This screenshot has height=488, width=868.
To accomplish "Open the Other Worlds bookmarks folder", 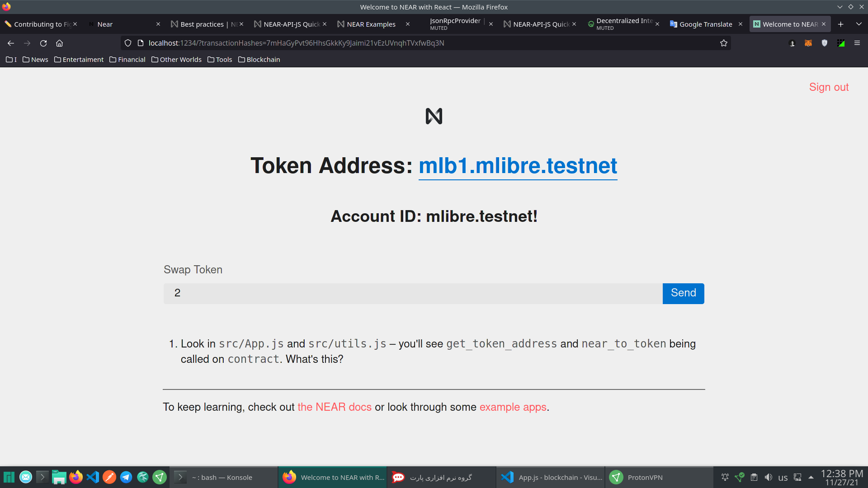I will click(176, 60).
